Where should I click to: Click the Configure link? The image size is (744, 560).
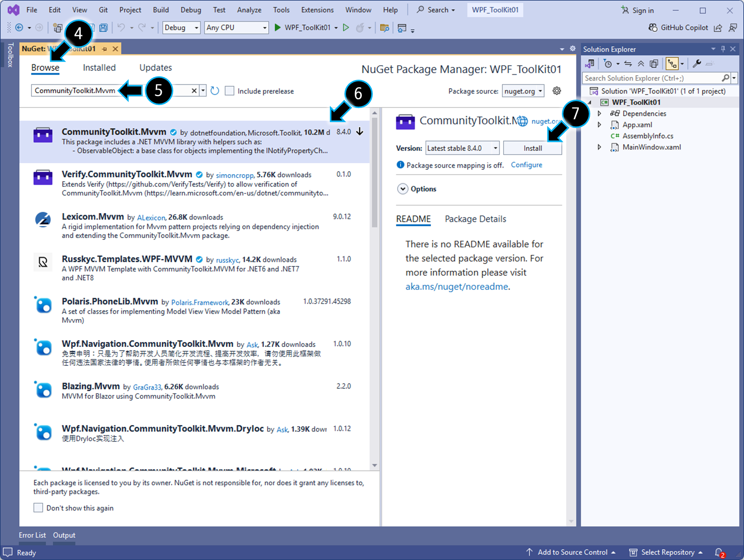527,165
